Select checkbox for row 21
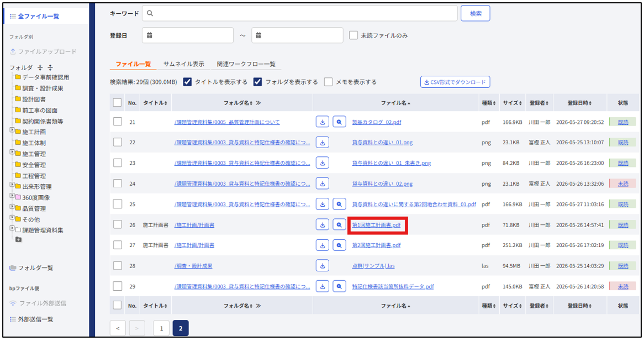Image resolution: width=644 pixels, height=341 pixels. pos(118,122)
